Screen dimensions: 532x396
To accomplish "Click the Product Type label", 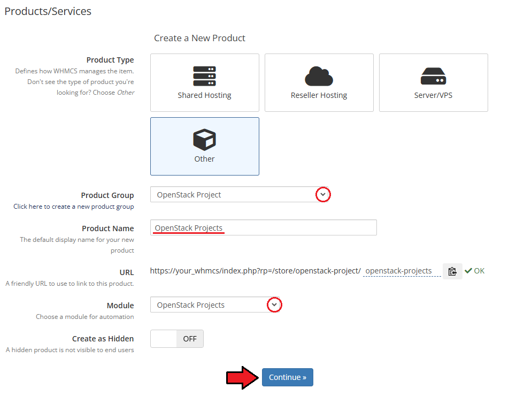I will click(x=110, y=60).
